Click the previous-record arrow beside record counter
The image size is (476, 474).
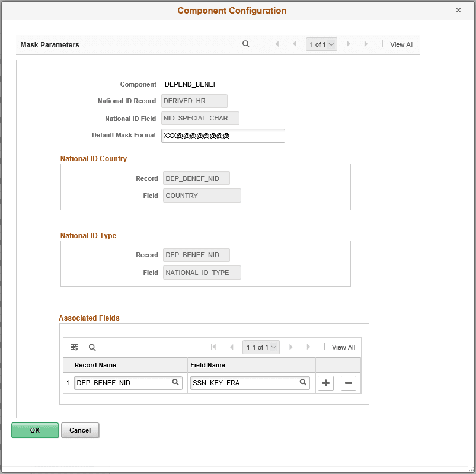(x=295, y=44)
